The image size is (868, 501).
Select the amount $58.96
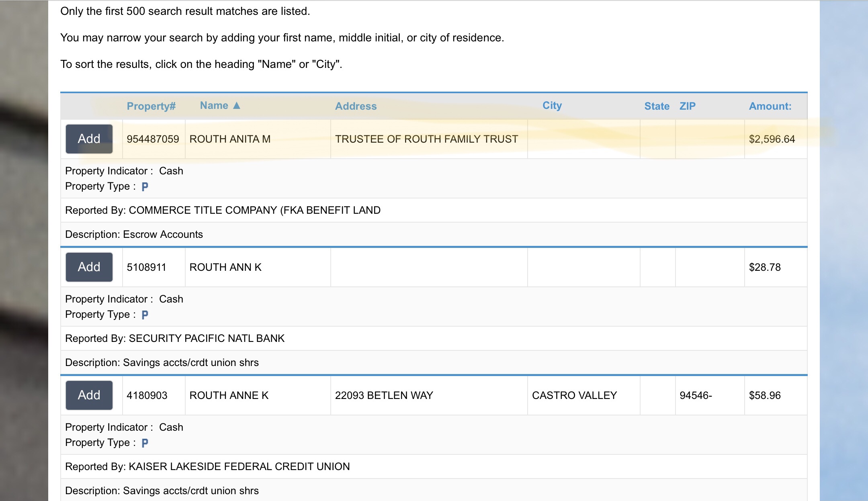point(765,395)
